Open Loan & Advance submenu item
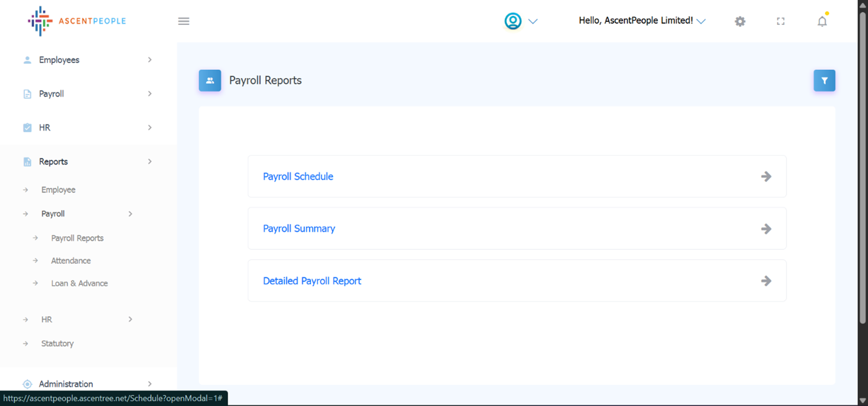 coord(80,283)
